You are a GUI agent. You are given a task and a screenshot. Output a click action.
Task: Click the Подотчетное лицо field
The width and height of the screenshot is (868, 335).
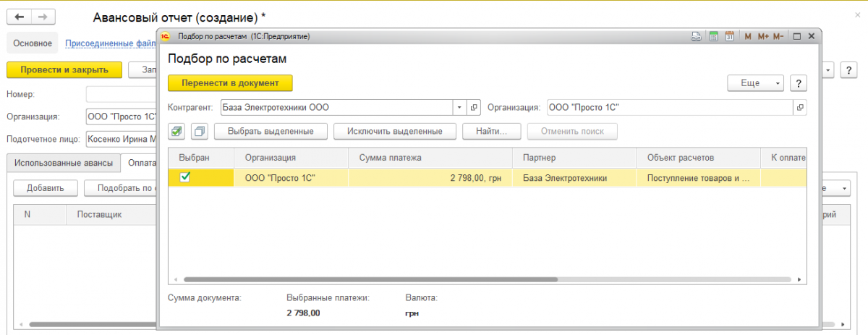(x=121, y=139)
